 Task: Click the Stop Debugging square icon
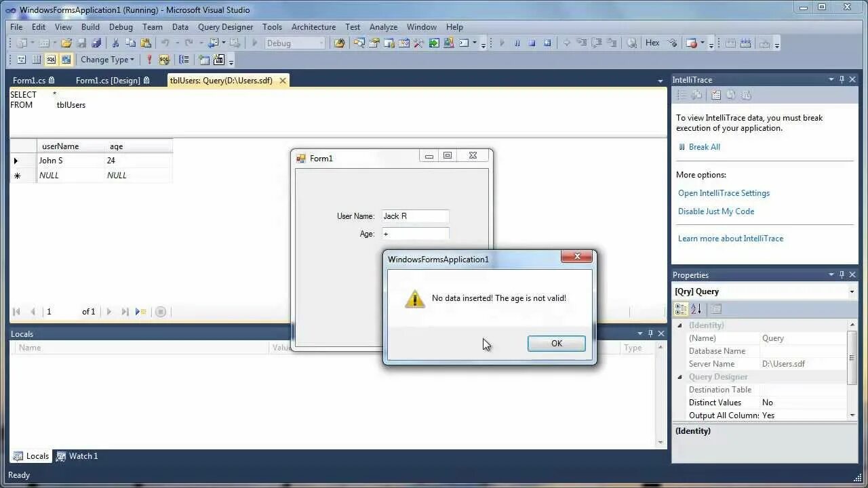click(x=532, y=43)
